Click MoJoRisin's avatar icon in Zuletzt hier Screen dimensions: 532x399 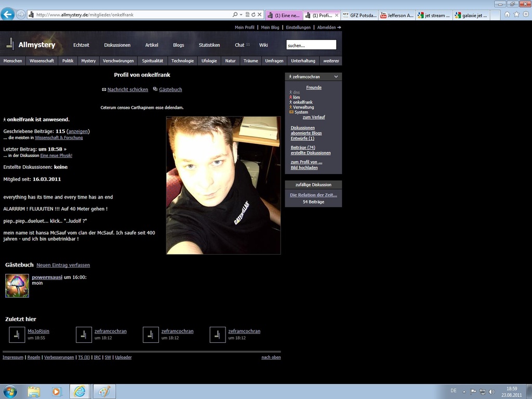tap(17, 335)
